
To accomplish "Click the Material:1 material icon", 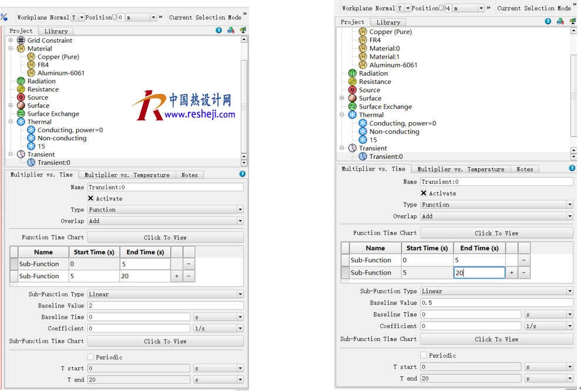I will click(363, 57).
